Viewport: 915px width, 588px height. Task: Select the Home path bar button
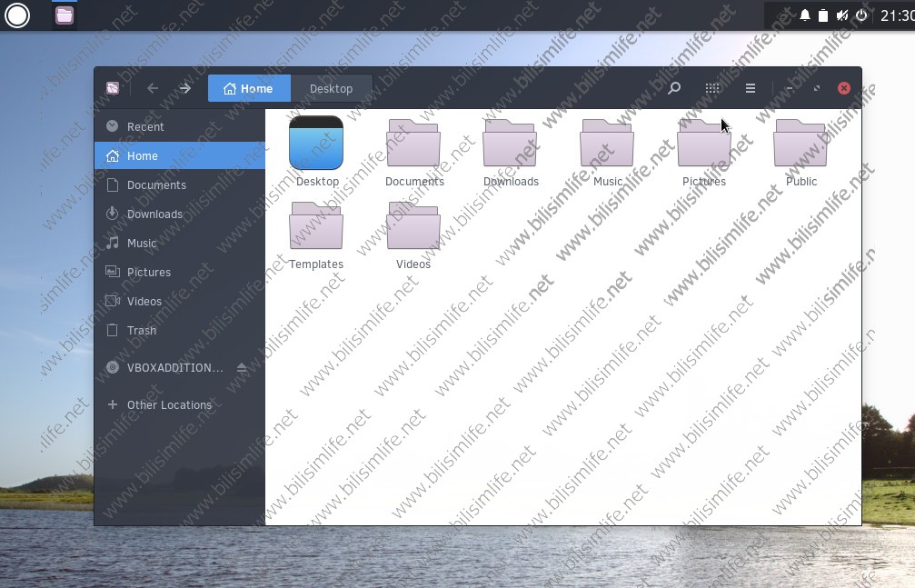249,88
